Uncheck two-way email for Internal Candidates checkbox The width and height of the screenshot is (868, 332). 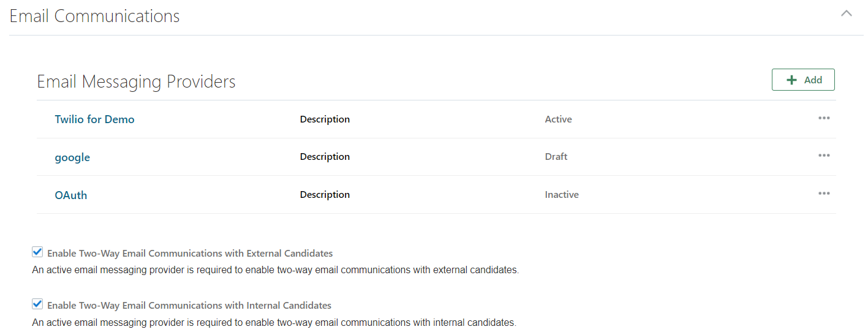click(x=37, y=304)
